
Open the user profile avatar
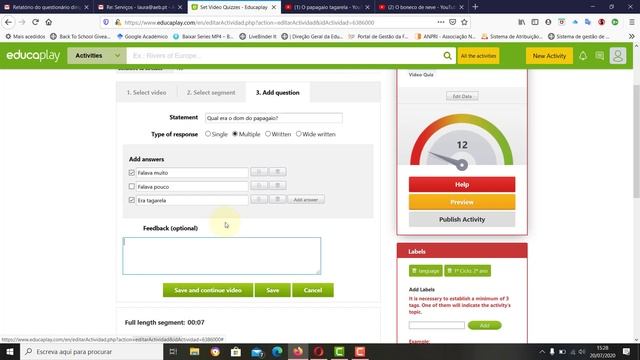click(618, 56)
